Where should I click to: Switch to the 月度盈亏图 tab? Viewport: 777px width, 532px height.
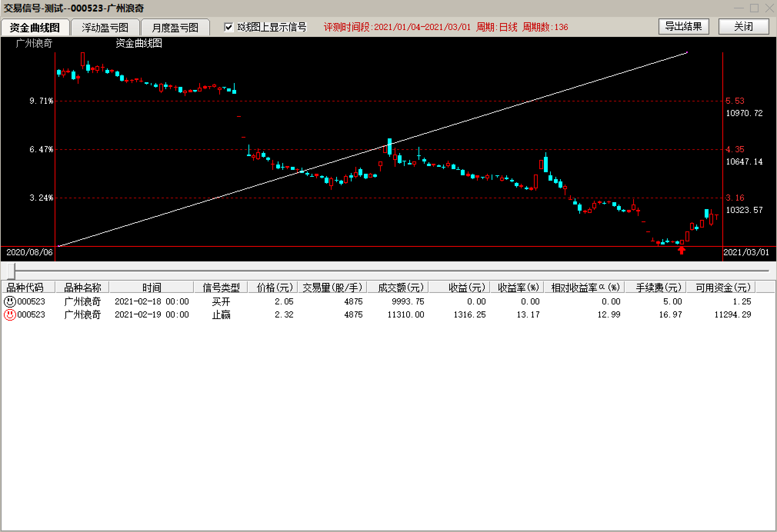[175, 28]
